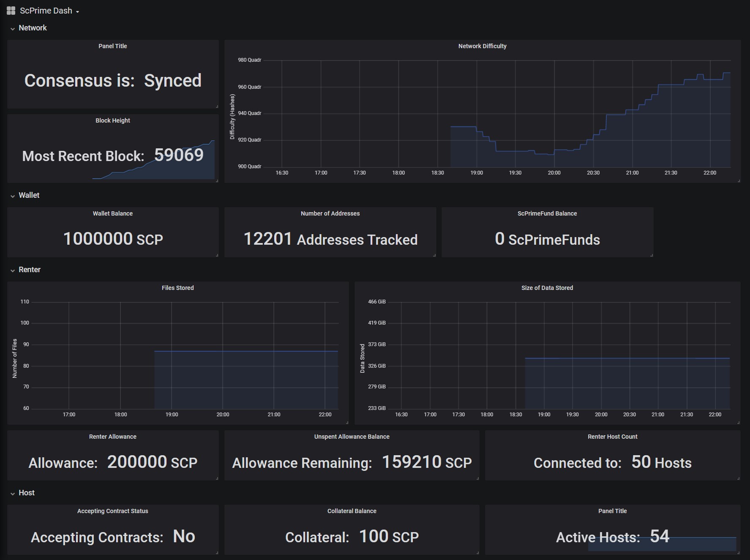Click the Unspent Allowance Balance panel title
750x560 pixels.
(x=352, y=437)
